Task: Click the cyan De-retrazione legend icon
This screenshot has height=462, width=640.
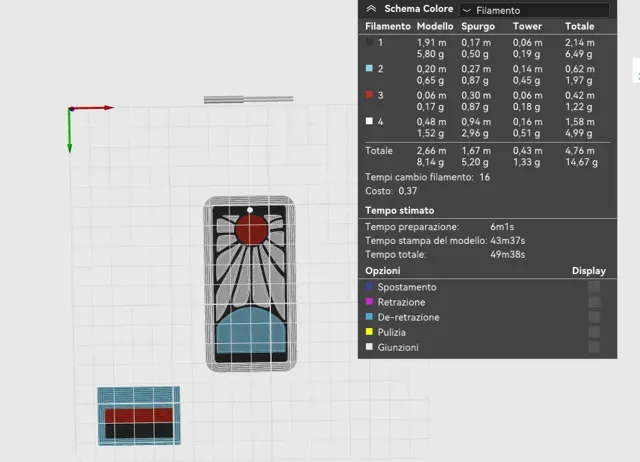Action: [369, 317]
